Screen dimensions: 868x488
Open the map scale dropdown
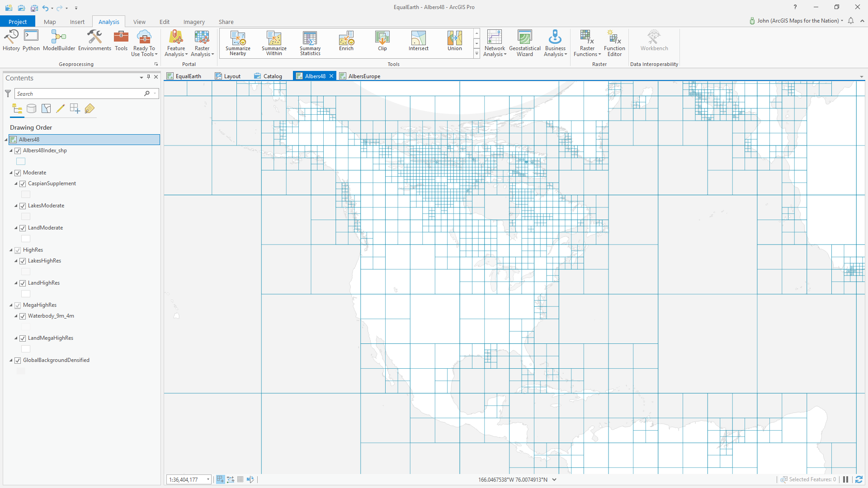208,479
